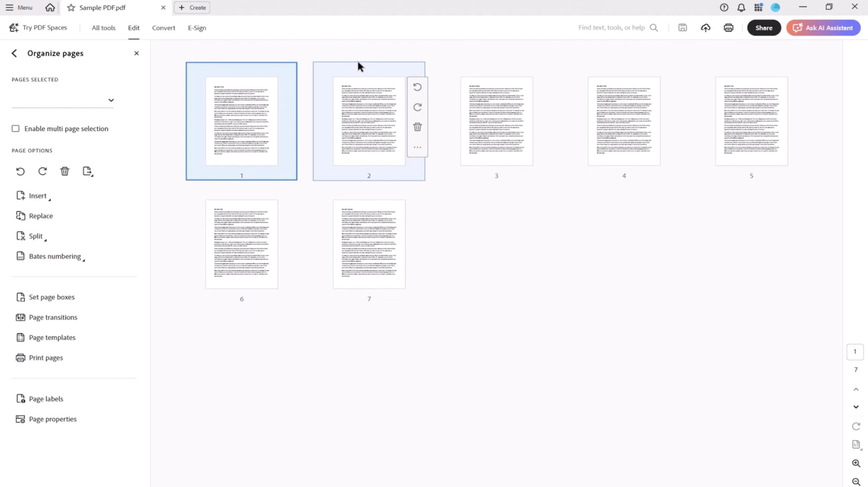Open the Help question mark icon
Image resolution: width=868 pixels, height=487 pixels.
coord(724,7)
